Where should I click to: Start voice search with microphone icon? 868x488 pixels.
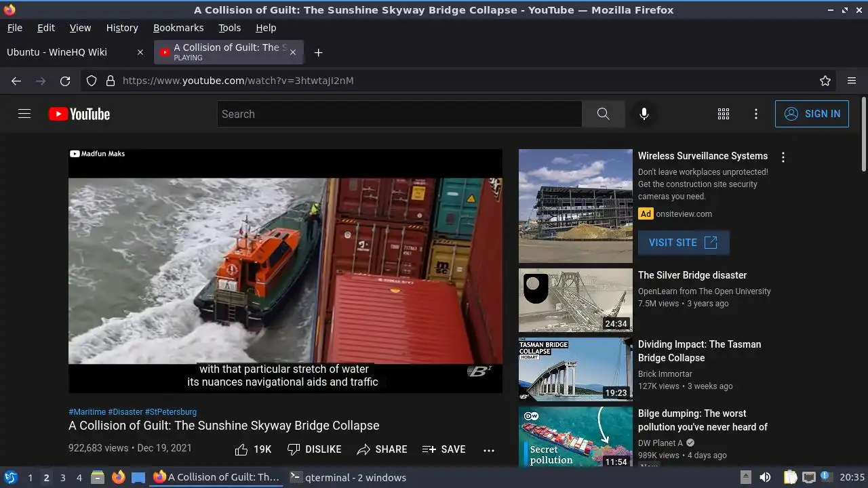644,114
